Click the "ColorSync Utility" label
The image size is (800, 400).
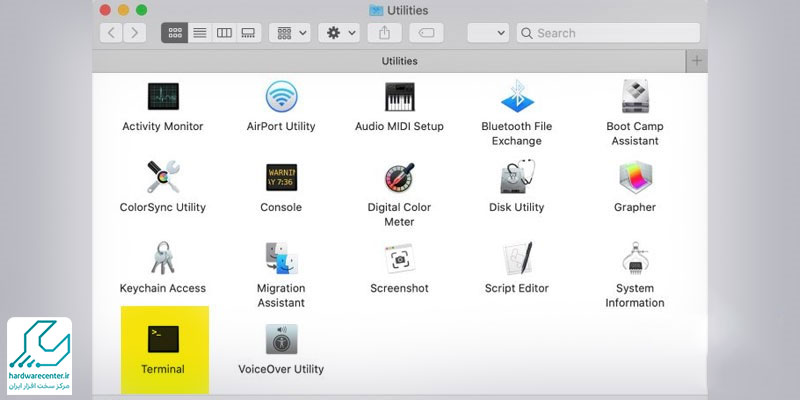(x=163, y=208)
